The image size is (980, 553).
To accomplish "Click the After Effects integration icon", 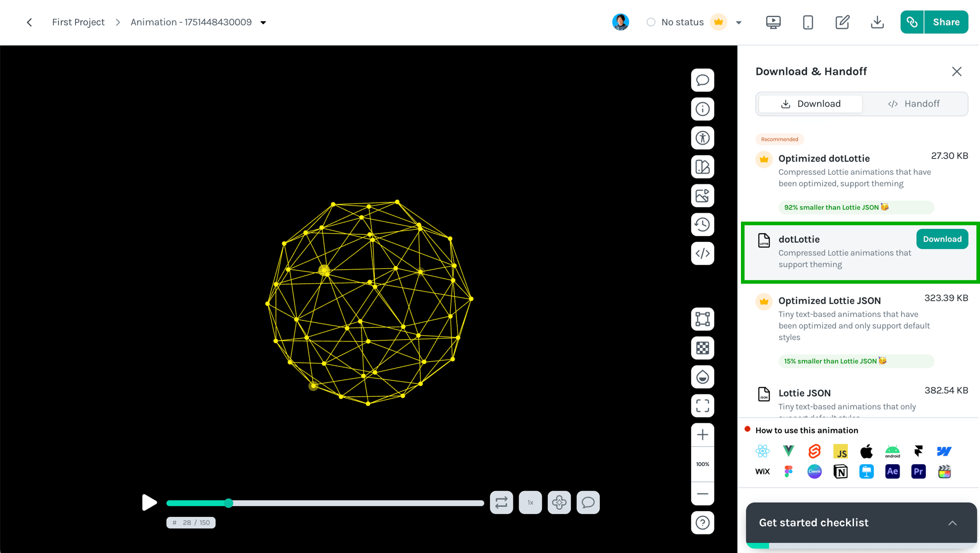I will click(x=892, y=471).
